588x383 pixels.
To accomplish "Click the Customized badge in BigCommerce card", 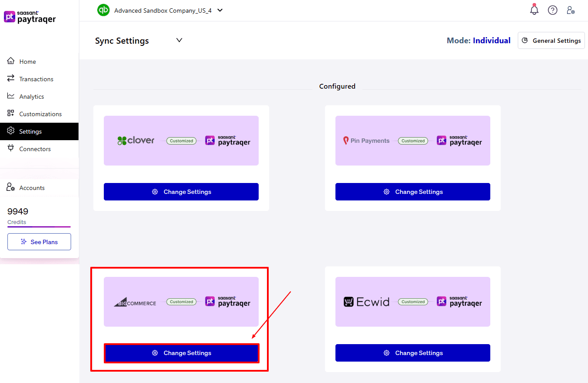I will [181, 302].
